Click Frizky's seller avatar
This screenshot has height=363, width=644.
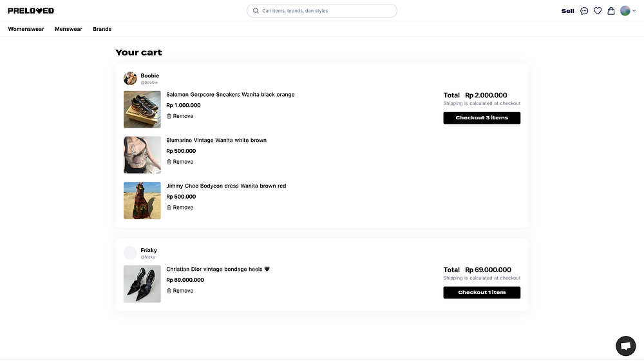pos(130,253)
